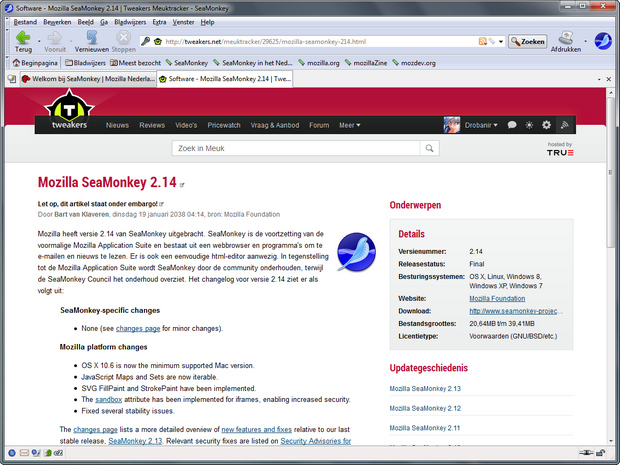Open the mozilla.org bookmark
This screenshot has height=465, width=620.
(319, 63)
